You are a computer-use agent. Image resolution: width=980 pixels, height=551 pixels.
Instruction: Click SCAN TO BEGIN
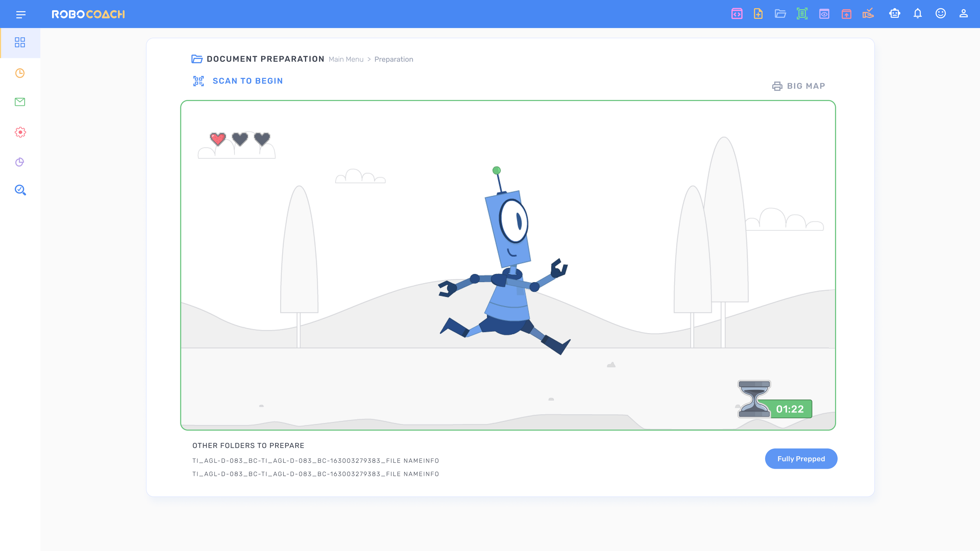coord(247,81)
